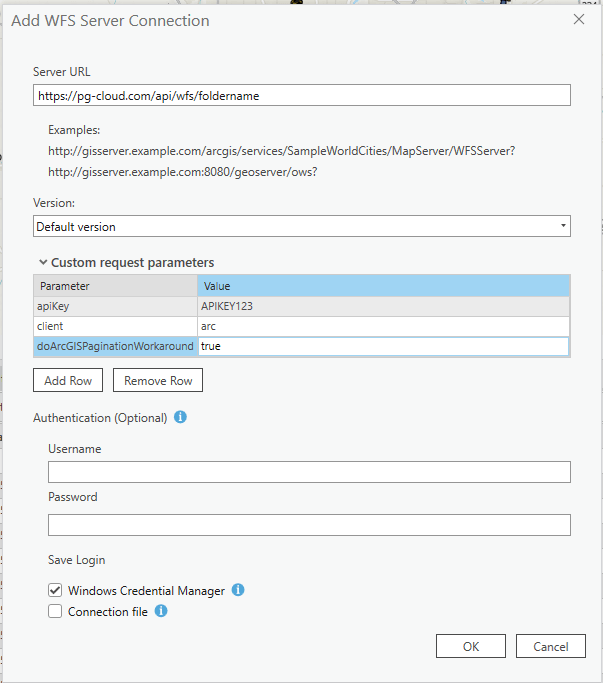Click the Cancel button

(551, 646)
